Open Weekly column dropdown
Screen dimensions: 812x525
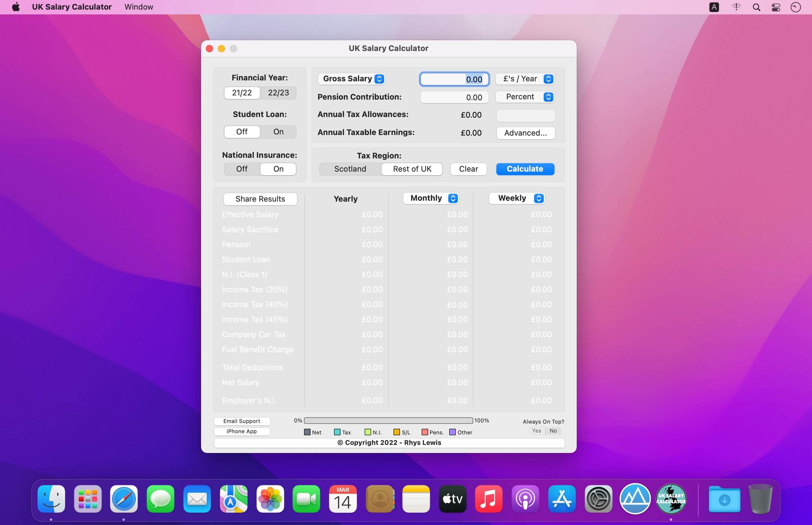coord(517,198)
